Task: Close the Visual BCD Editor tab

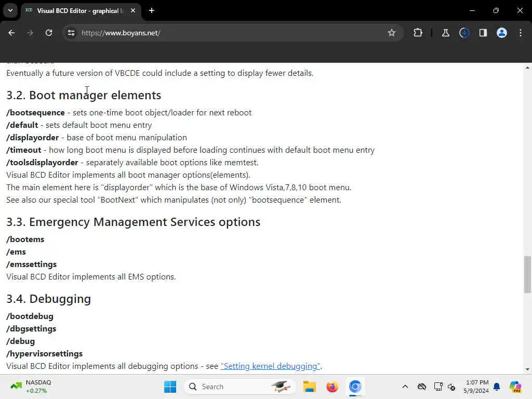Action: [x=133, y=10]
